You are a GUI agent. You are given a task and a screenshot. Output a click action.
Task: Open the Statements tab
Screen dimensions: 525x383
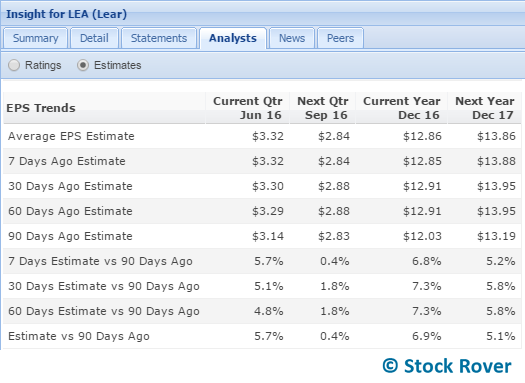159,38
